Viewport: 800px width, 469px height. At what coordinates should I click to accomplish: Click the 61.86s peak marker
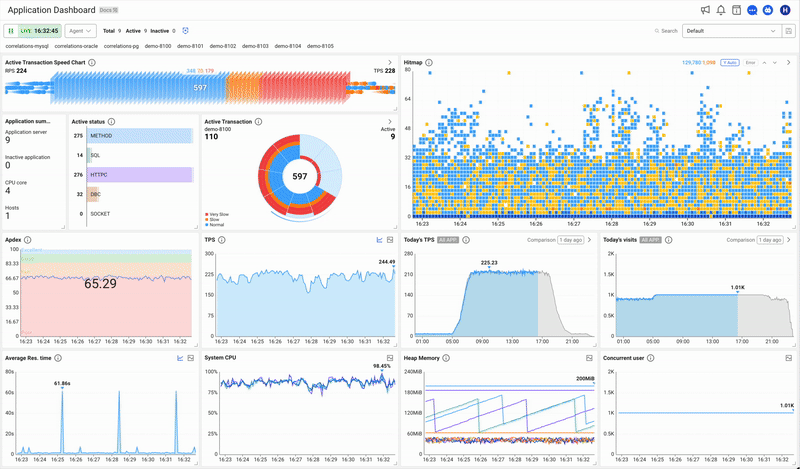coord(62,388)
